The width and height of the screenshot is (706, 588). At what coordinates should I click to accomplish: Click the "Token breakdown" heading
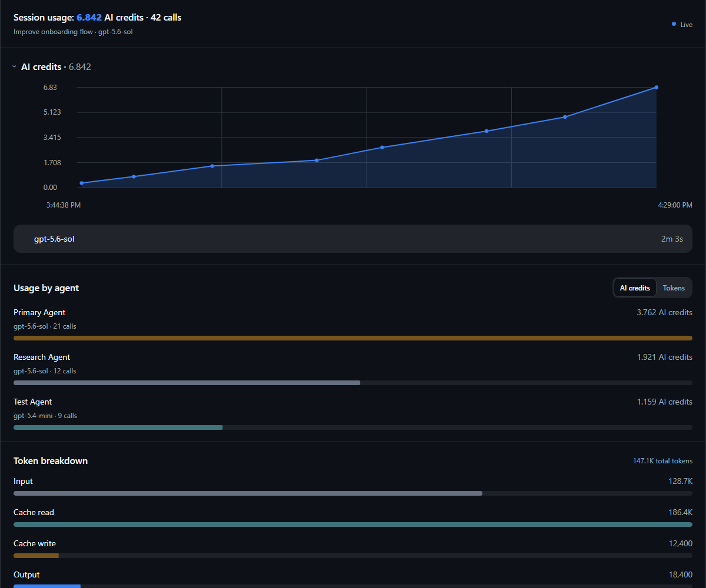[x=51, y=461]
